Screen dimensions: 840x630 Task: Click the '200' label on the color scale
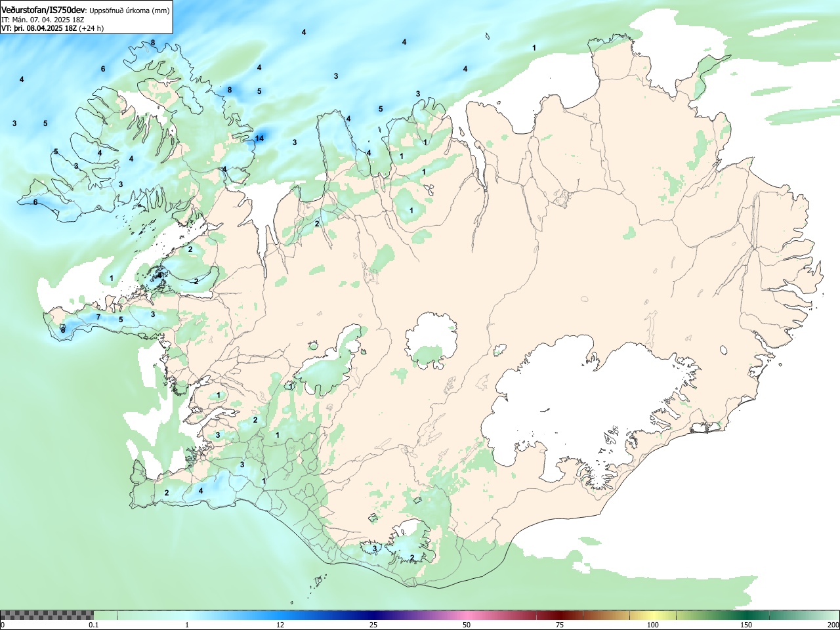coord(833,625)
